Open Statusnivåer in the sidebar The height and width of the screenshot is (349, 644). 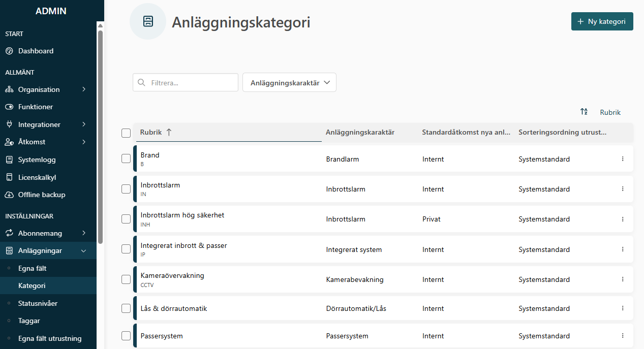[38, 303]
